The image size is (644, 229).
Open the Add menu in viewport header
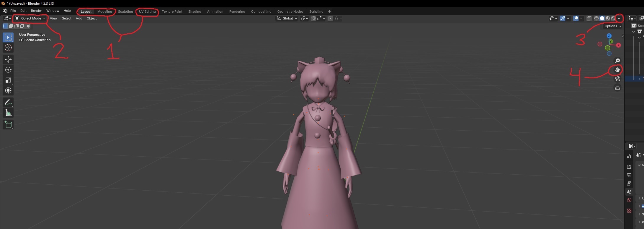79,18
